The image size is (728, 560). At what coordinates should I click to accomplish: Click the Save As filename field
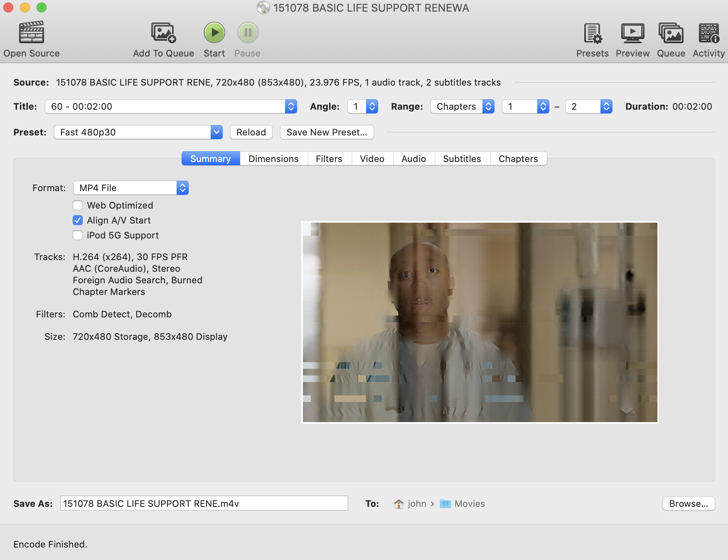[204, 504]
